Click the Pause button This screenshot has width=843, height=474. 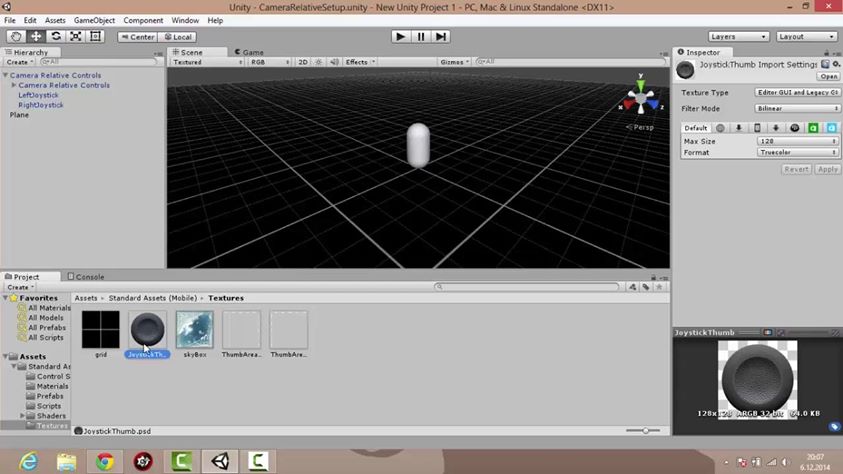coord(421,37)
